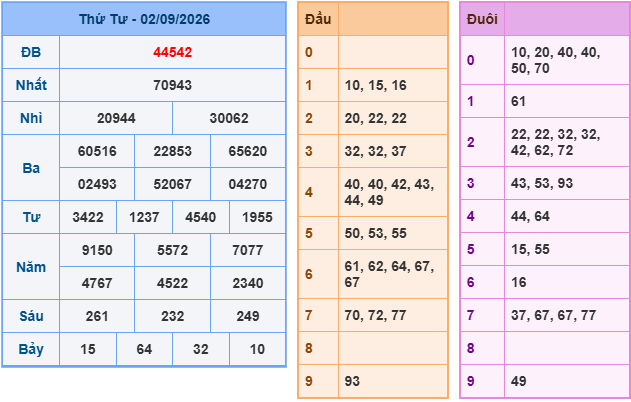Screen dimensions: 631x402
Task: Click the Đầu column header
Action: pyautogui.click(x=318, y=19)
